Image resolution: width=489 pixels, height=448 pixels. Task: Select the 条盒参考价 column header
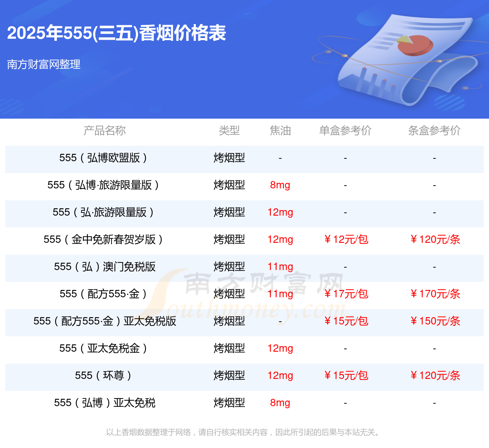tap(434, 130)
